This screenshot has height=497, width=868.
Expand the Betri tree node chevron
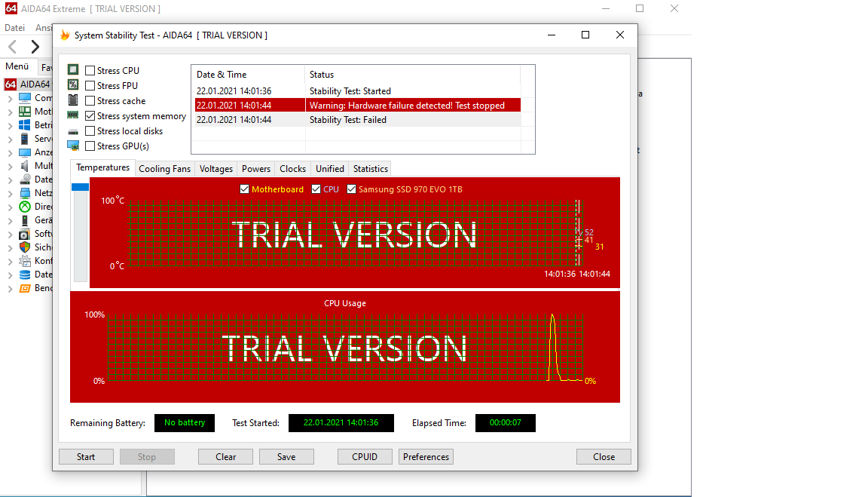(x=10, y=126)
